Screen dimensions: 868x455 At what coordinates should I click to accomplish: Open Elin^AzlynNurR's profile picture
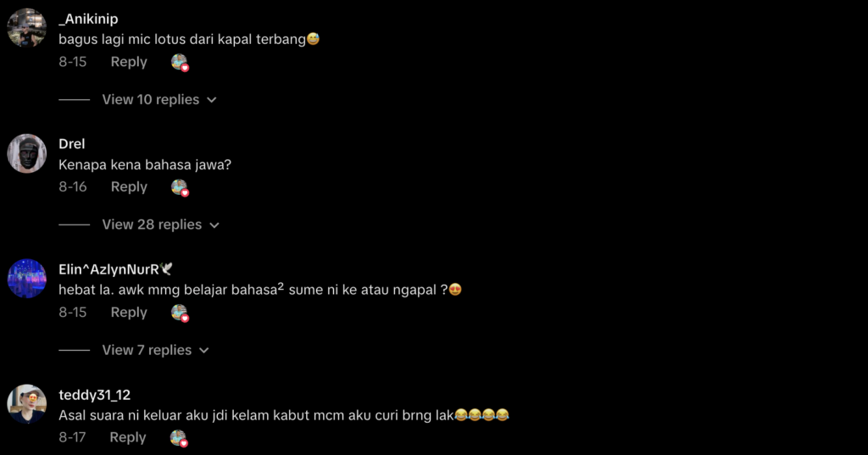point(26,279)
